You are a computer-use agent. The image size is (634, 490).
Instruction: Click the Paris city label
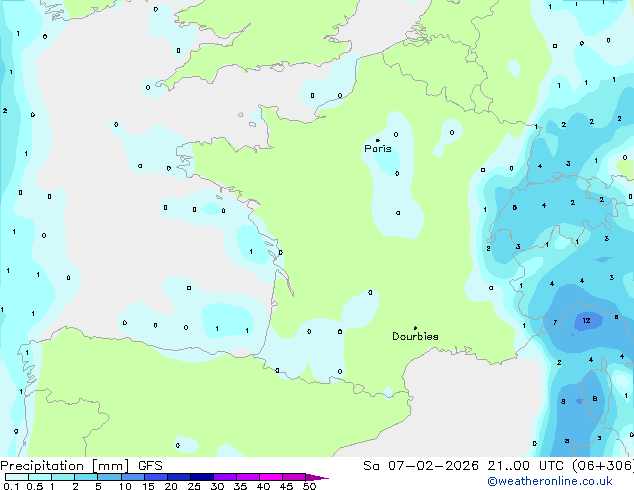[x=378, y=149]
